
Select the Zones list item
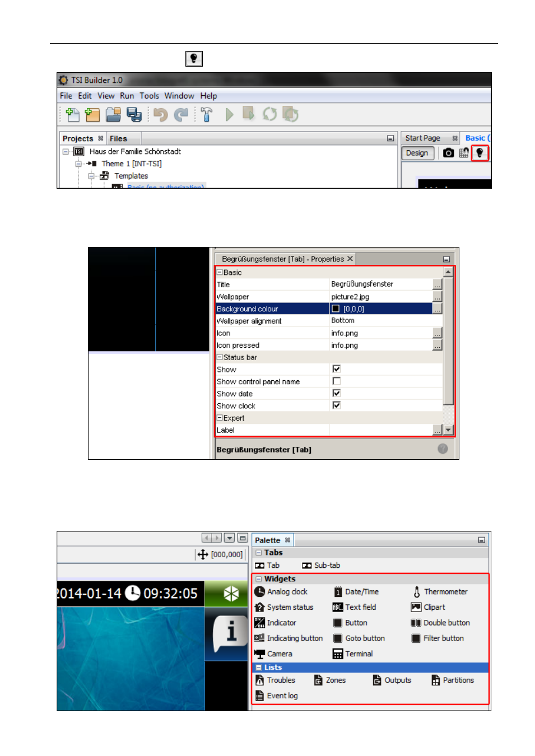point(330,680)
